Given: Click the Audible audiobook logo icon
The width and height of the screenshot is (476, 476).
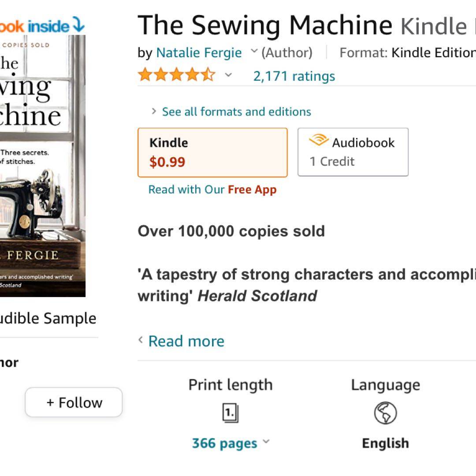Looking at the screenshot, I should (x=319, y=141).
